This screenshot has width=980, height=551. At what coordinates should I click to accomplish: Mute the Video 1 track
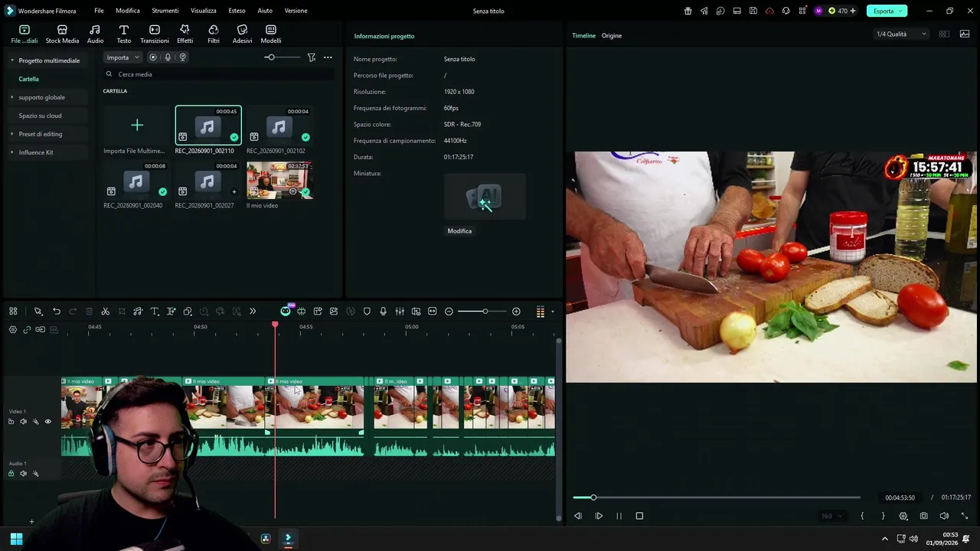[x=23, y=422]
